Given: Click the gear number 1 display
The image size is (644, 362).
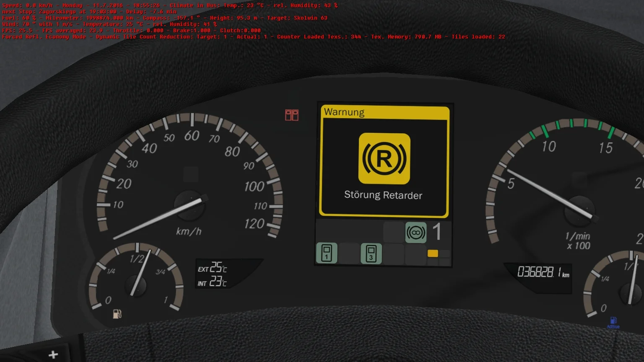Looking at the screenshot, I should 437,232.
